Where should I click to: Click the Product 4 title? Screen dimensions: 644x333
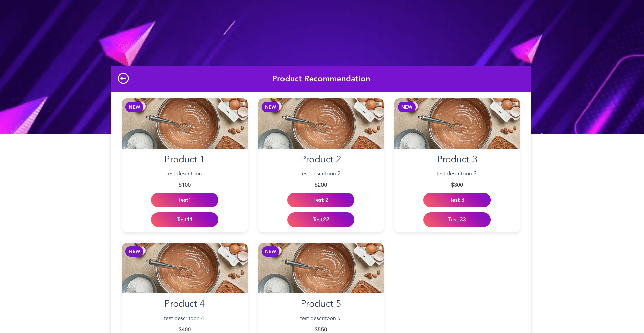click(185, 304)
